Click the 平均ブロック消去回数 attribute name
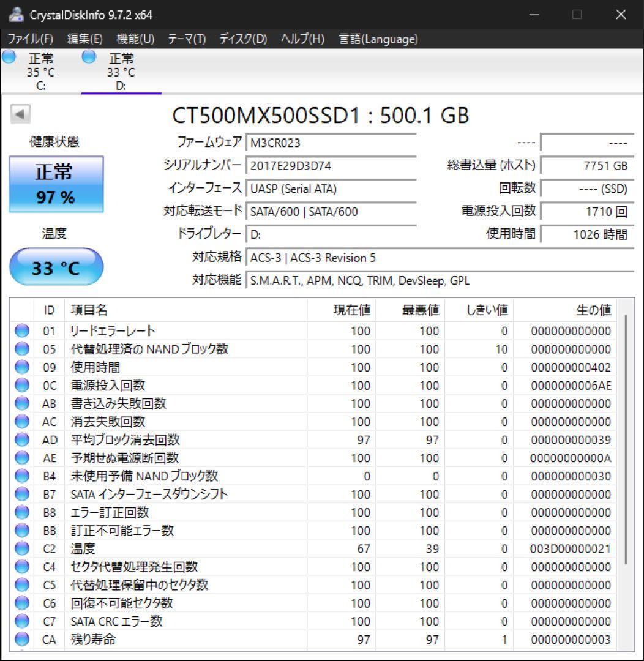This screenshot has width=644, height=661. click(x=125, y=439)
